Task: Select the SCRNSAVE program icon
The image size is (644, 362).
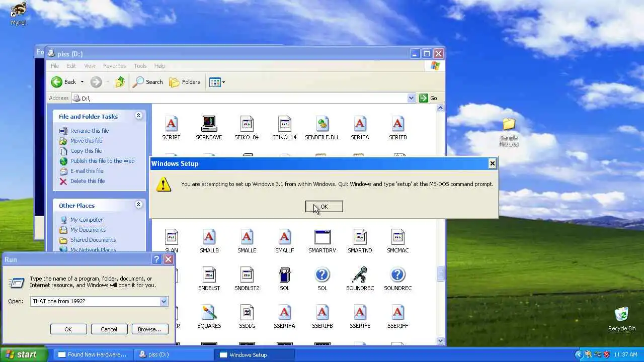Action: coord(209,124)
